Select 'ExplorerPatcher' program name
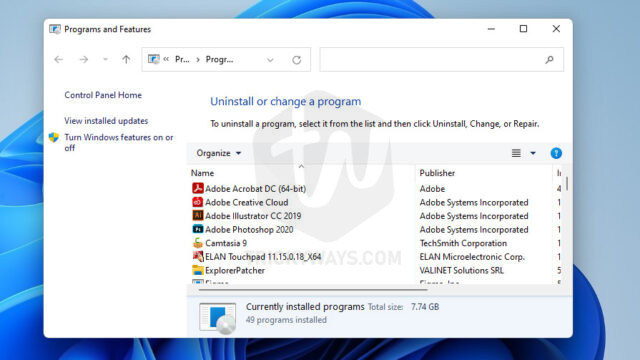The height and width of the screenshot is (360, 640). pos(235,271)
